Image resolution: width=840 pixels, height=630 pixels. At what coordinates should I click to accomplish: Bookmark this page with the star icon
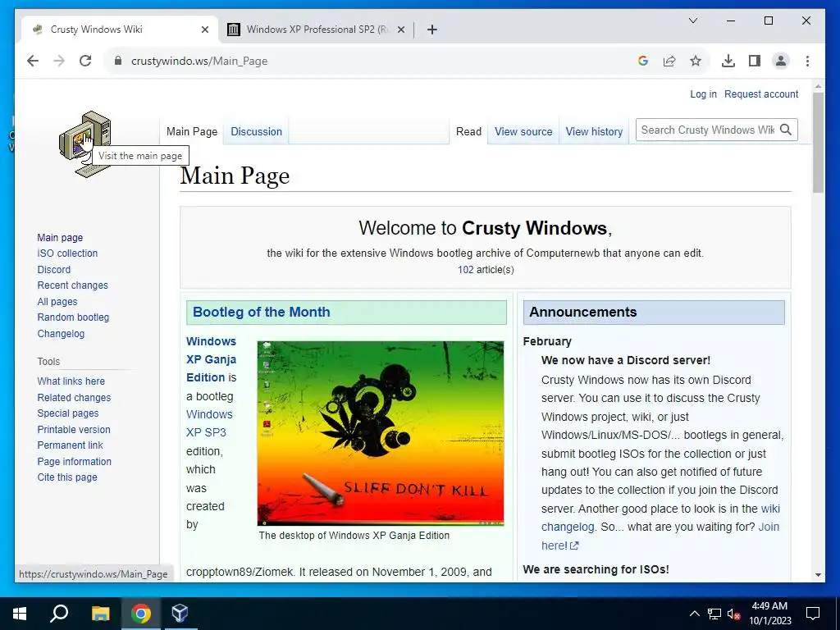pyautogui.click(x=696, y=61)
